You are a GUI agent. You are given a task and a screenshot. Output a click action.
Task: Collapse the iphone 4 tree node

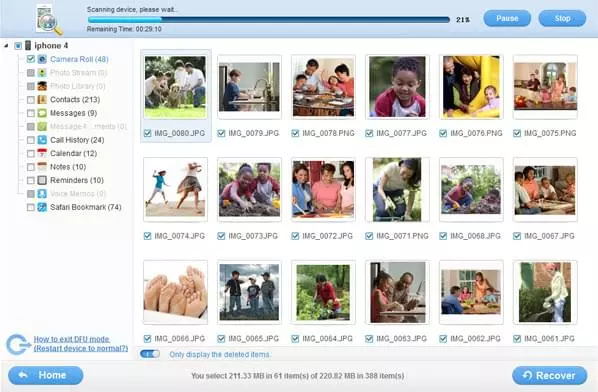click(6, 46)
